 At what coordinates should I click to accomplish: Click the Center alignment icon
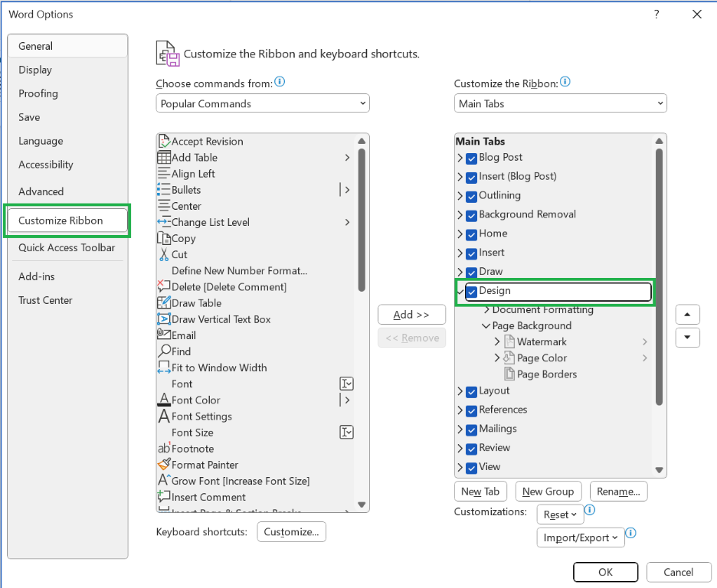coord(164,206)
